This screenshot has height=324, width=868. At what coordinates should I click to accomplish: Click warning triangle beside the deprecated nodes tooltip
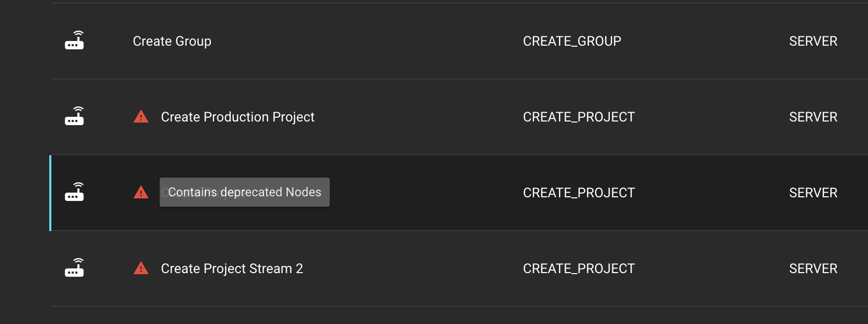click(141, 193)
